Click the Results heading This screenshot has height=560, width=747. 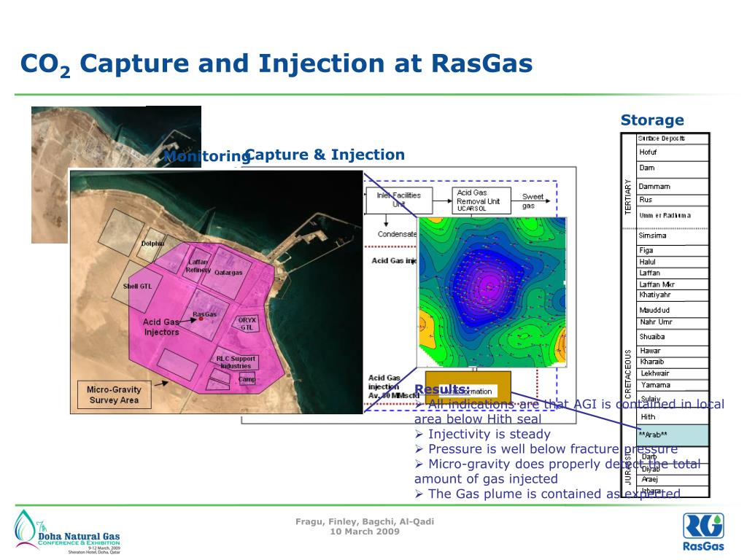tap(441, 389)
